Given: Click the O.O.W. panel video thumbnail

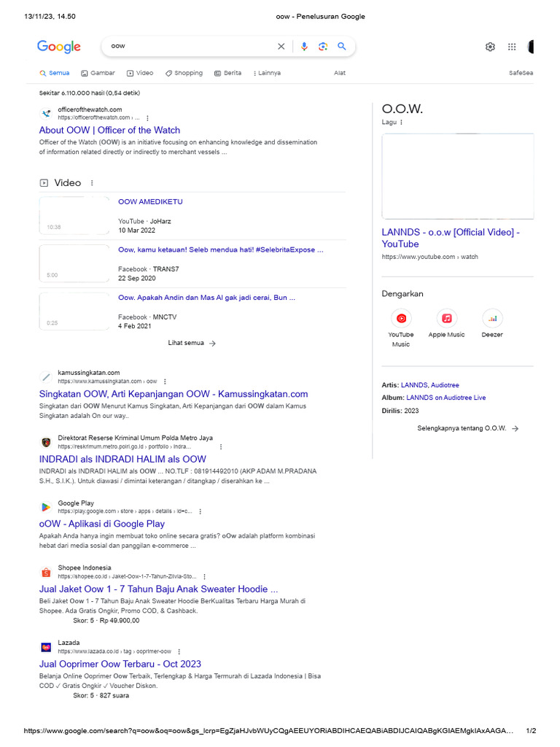Looking at the screenshot, I should point(458,177).
